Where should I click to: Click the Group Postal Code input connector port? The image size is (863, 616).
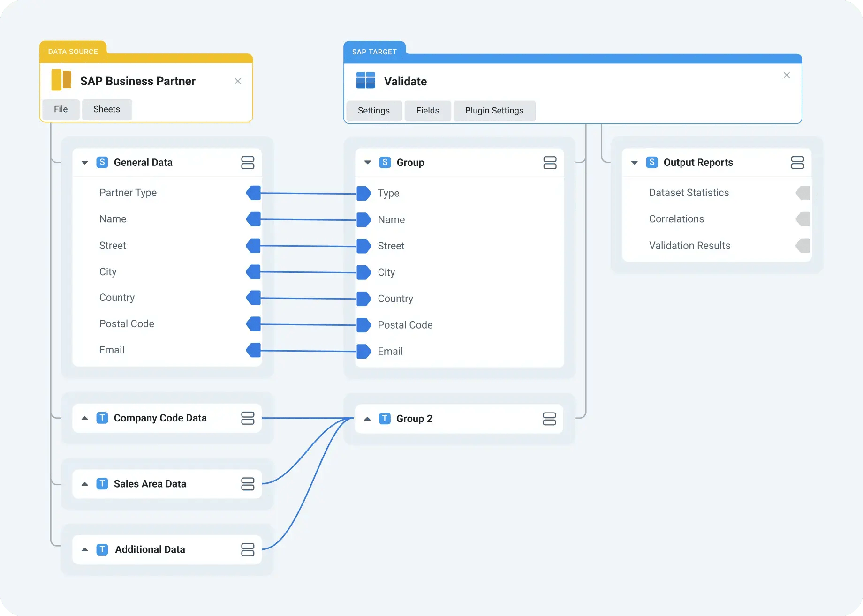coord(363,325)
